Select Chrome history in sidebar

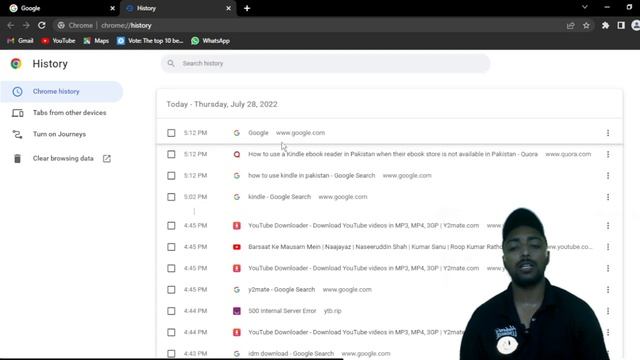click(61, 91)
